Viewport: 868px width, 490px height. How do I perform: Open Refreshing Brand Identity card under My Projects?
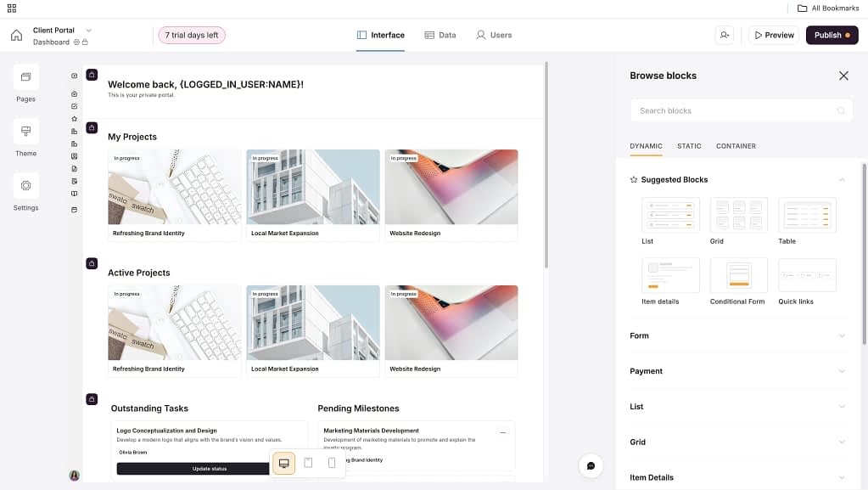(175, 195)
